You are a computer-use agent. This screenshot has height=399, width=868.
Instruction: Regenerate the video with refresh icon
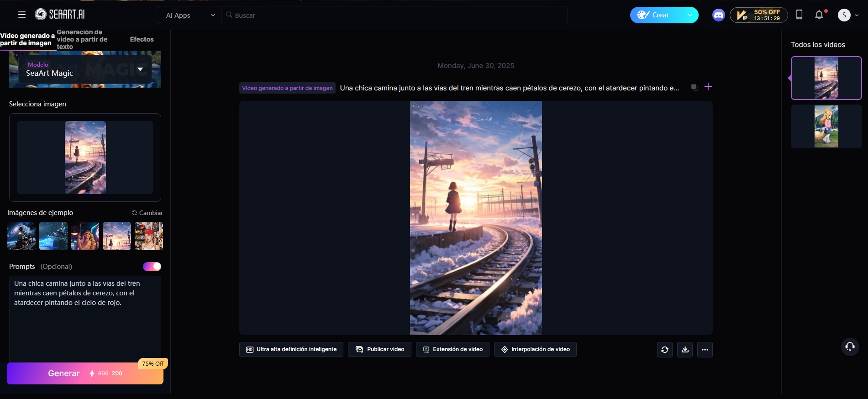664,350
